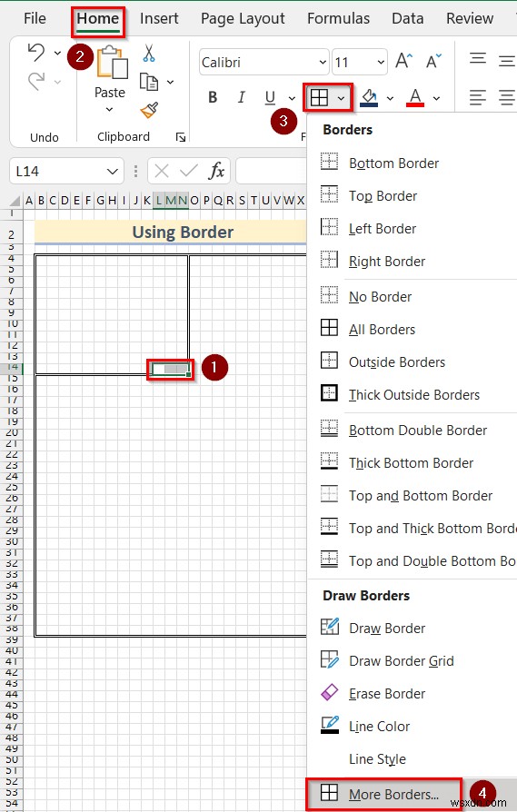Toggle Underline formatting

pyautogui.click(x=270, y=97)
